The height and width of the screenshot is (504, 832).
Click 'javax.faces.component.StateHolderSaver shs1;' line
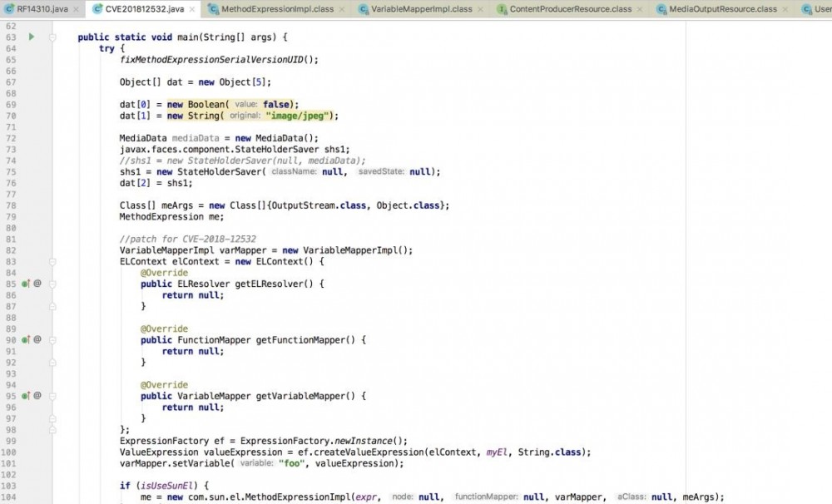tap(235, 150)
